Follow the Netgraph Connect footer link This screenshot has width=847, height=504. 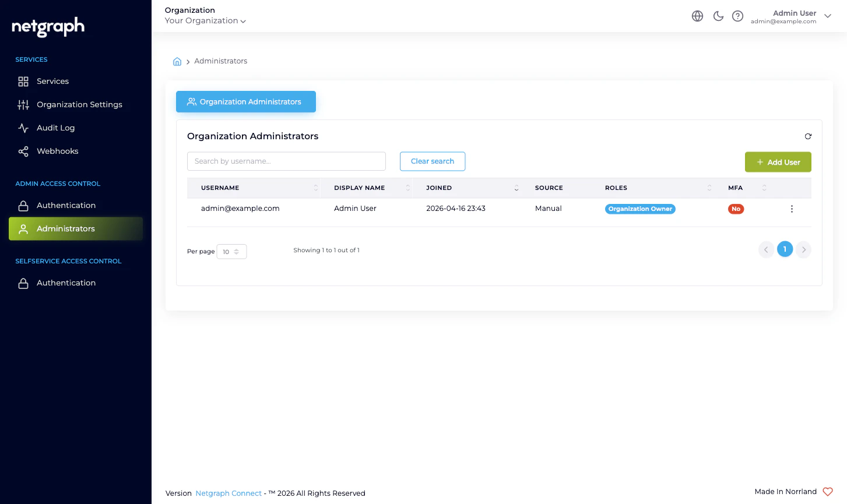(x=229, y=493)
